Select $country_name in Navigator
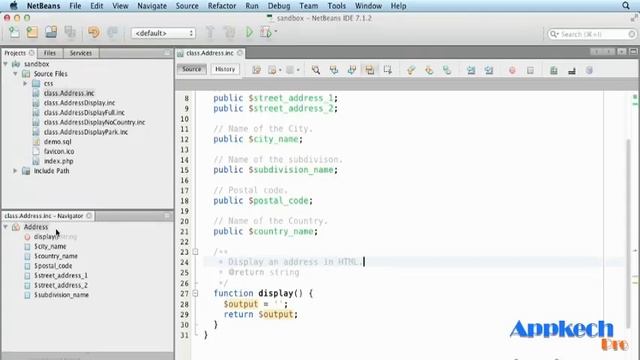Image resolution: width=640 pixels, height=360 pixels. pyautogui.click(x=56, y=256)
